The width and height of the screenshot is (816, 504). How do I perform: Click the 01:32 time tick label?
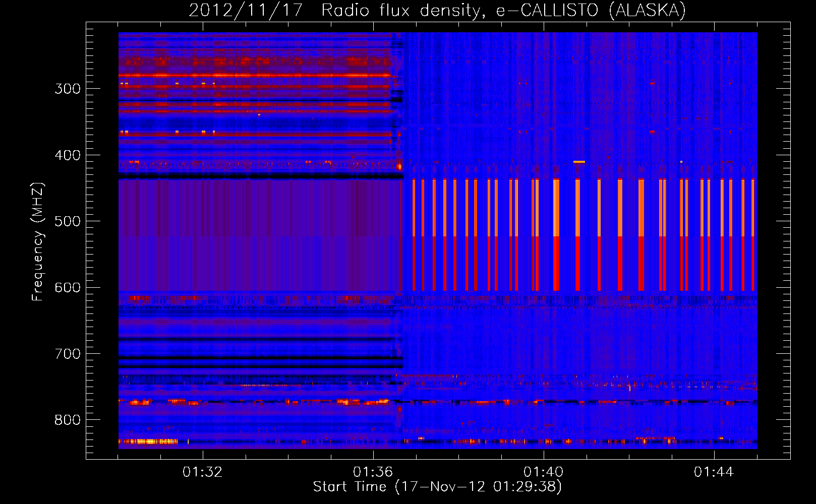[202, 472]
